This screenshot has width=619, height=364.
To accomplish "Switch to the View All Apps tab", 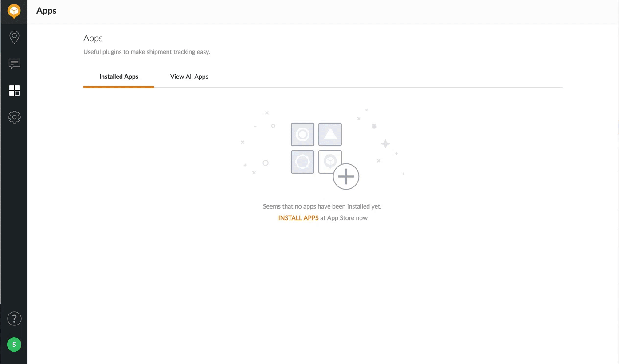I will coord(189,77).
